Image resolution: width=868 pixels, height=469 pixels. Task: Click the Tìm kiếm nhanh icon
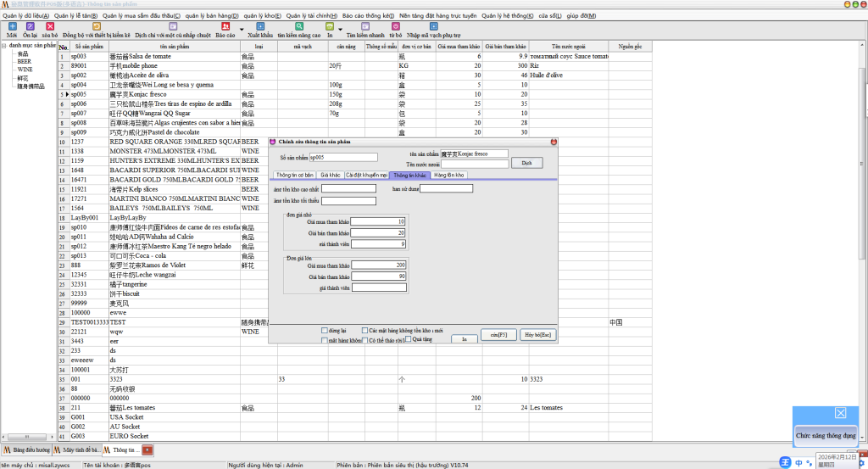click(x=365, y=27)
